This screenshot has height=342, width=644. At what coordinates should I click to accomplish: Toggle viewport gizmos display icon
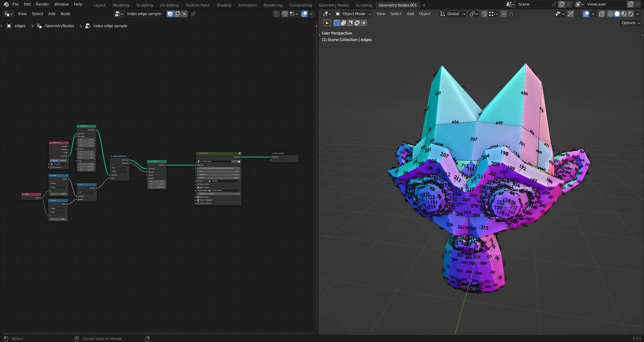coord(570,14)
